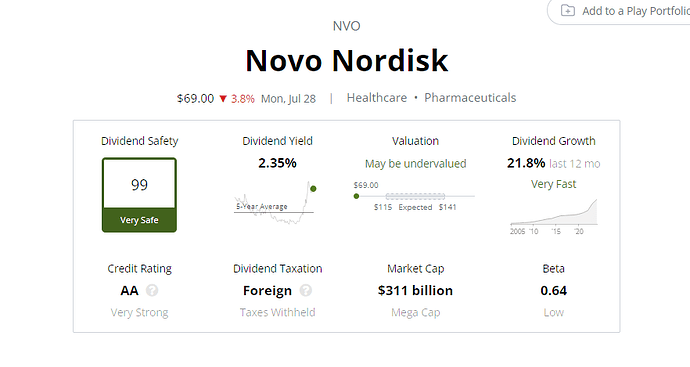The width and height of the screenshot is (690, 367).
Task: Open the Credit Rating help icon
Action: (x=152, y=290)
